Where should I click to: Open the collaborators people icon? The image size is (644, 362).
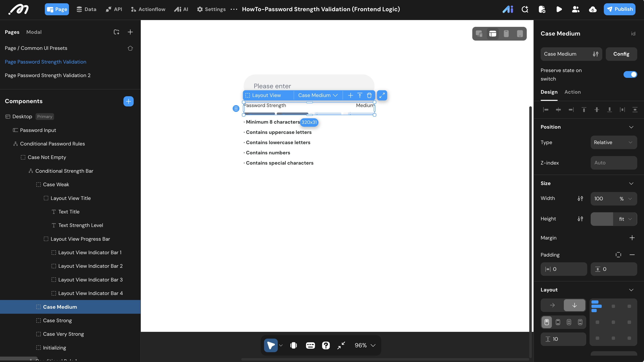(x=575, y=9)
